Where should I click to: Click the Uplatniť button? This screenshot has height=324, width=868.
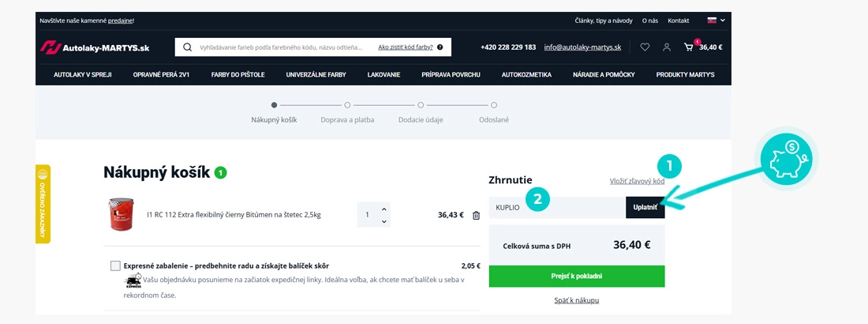point(645,208)
